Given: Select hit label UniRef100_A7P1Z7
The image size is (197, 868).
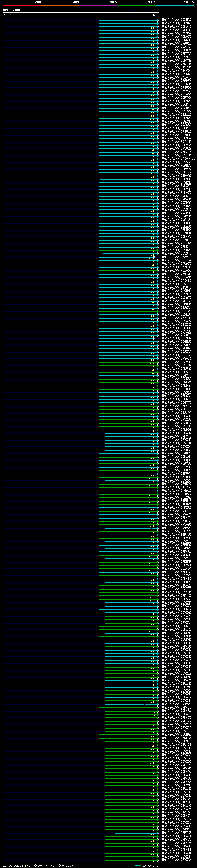Looking at the screenshot, I should click(177, 406).
